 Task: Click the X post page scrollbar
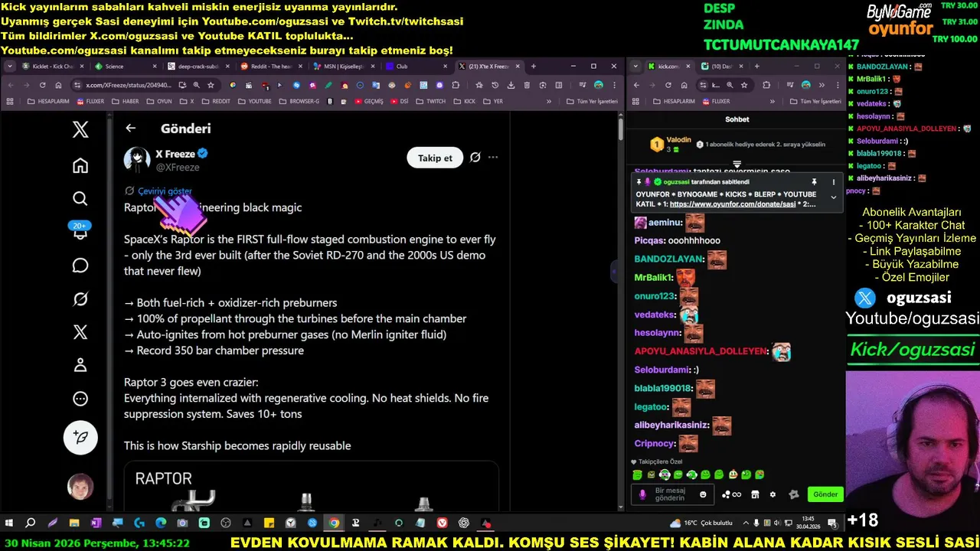coord(620,129)
